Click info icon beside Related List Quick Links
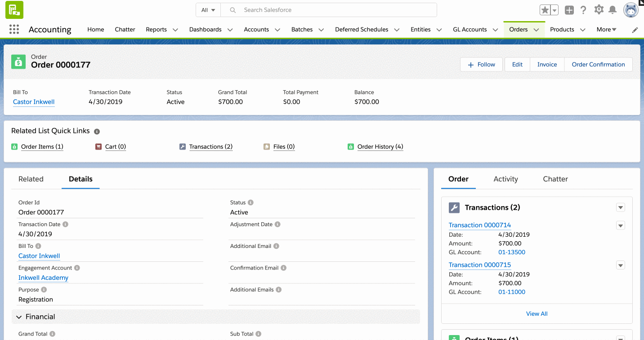644x340 pixels. [97, 132]
